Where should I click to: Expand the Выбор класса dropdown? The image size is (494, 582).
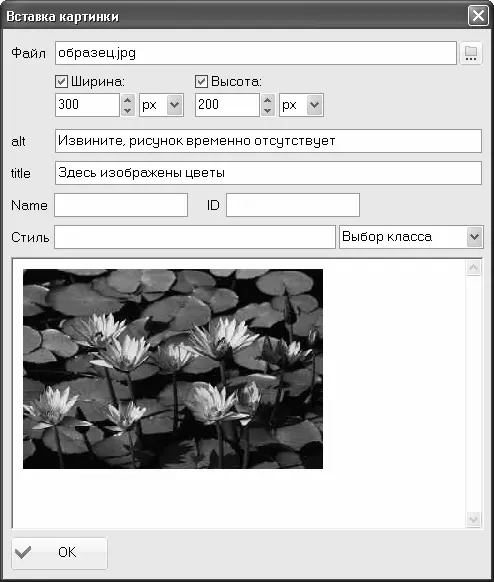point(411,237)
